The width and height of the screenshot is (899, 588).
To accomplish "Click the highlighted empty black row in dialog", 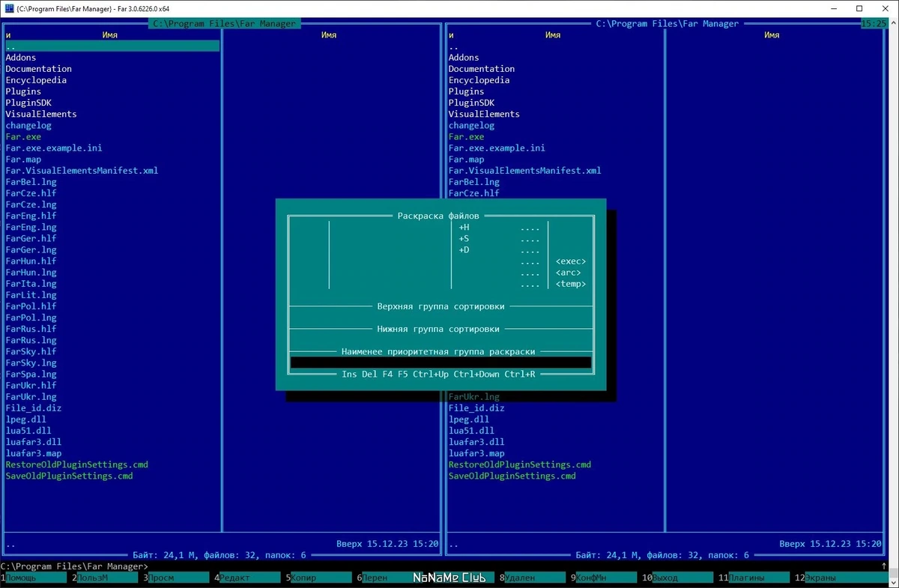I will [x=441, y=363].
